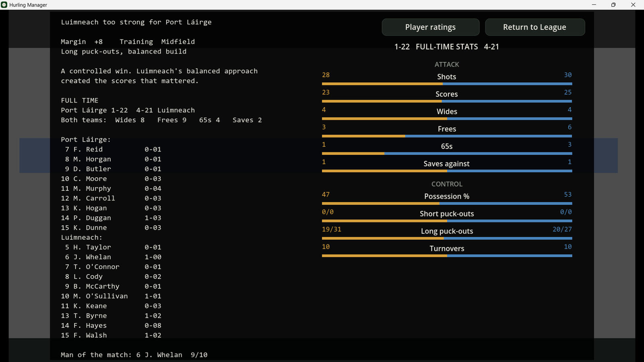
Task: Click the 'Luimneach:' team heading
Action: (82, 237)
